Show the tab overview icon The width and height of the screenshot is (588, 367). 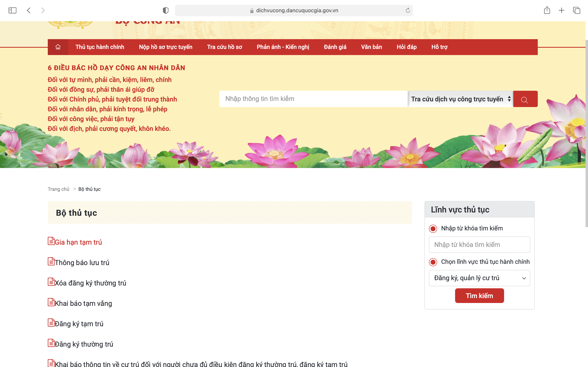click(576, 10)
